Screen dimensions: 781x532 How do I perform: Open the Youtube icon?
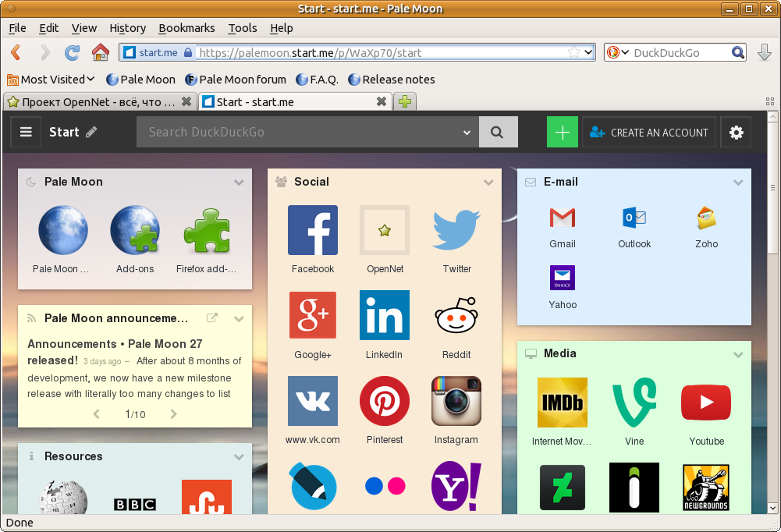(x=706, y=403)
